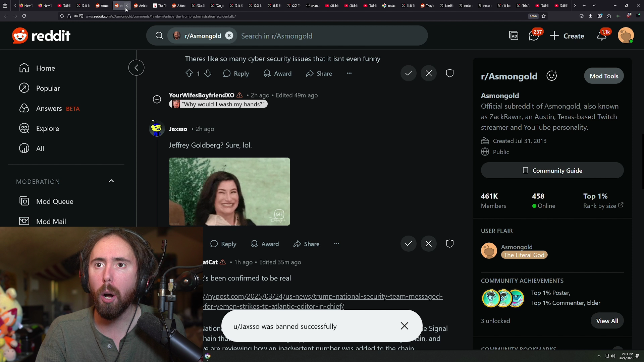Click Asmongold user flair avatar

click(x=489, y=251)
